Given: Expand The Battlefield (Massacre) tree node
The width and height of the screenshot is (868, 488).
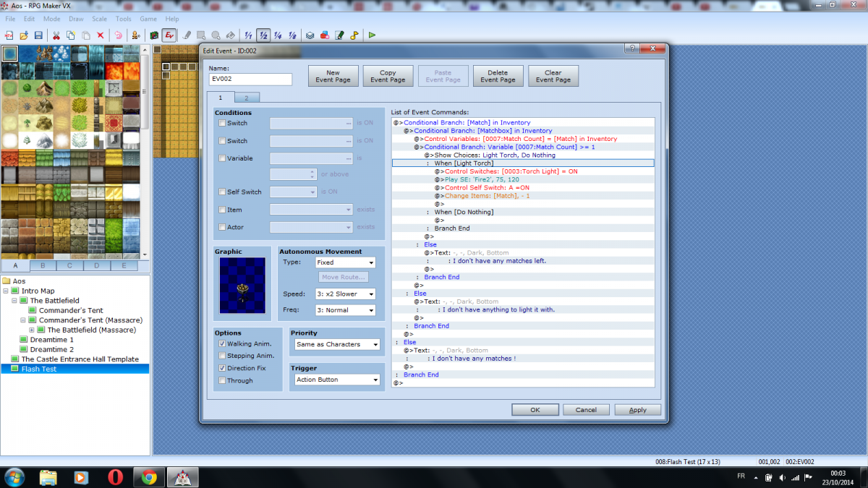Looking at the screenshot, I should tap(32, 330).
